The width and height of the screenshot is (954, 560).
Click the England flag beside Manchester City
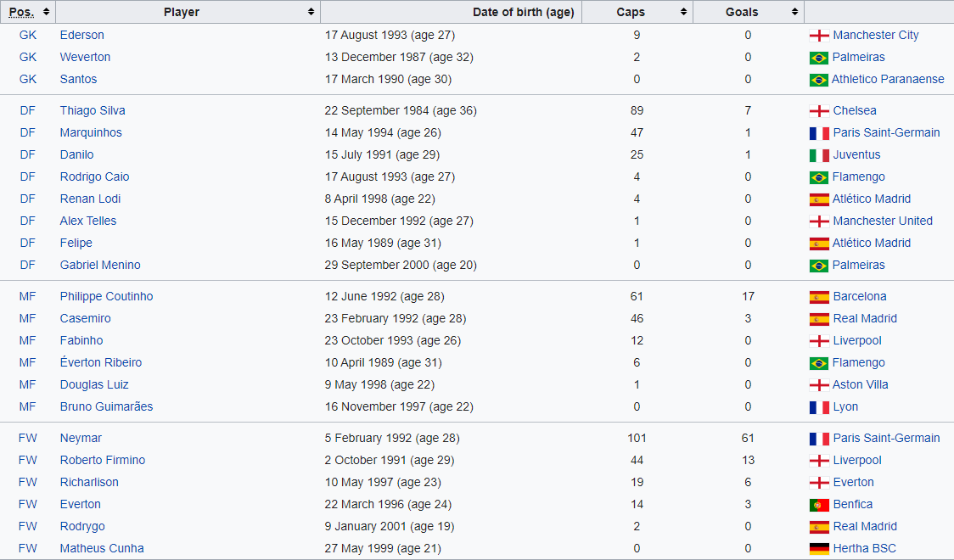coord(818,36)
